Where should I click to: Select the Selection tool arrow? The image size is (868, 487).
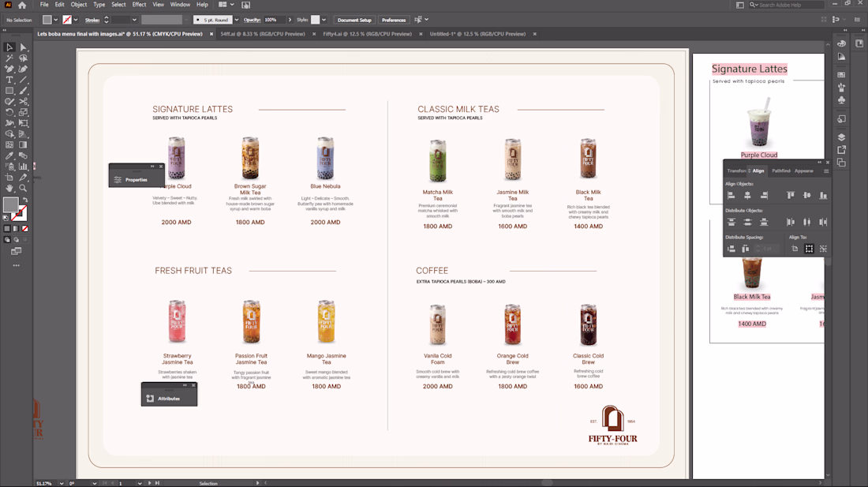click(x=9, y=47)
